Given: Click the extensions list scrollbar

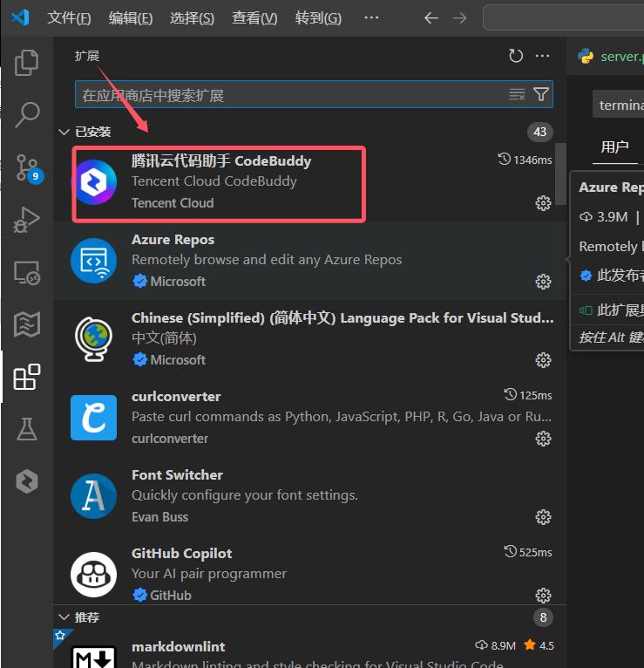Looking at the screenshot, I should click(x=560, y=174).
